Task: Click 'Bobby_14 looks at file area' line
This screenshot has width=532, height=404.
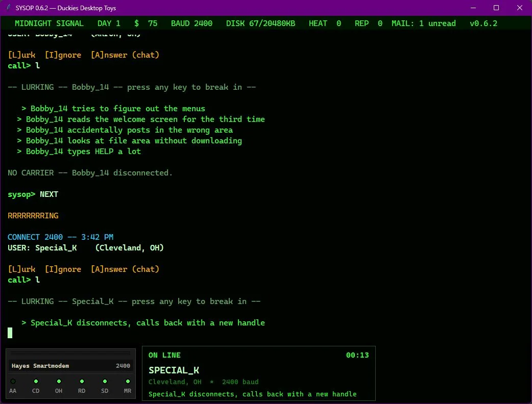Action: pyautogui.click(x=130, y=141)
